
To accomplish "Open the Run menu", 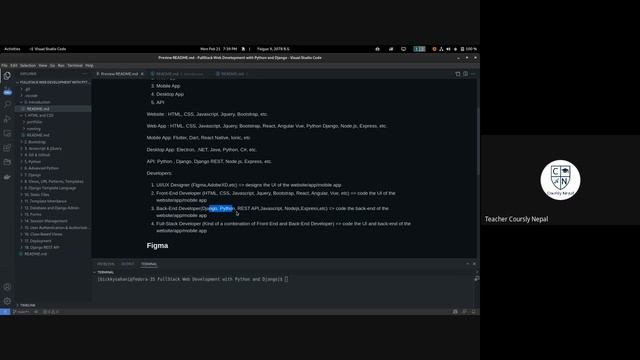I will click(x=61, y=65).
